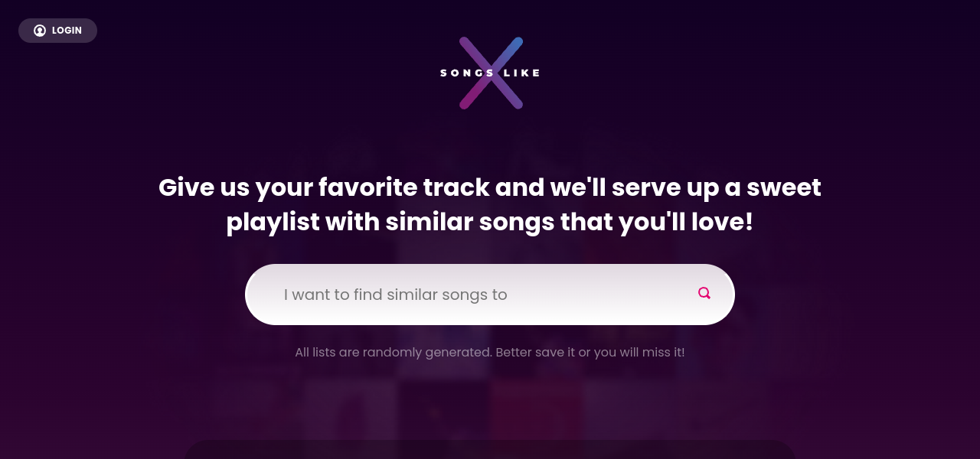Click the Login button
Screen dimensions: 980x459
(57, 31)
